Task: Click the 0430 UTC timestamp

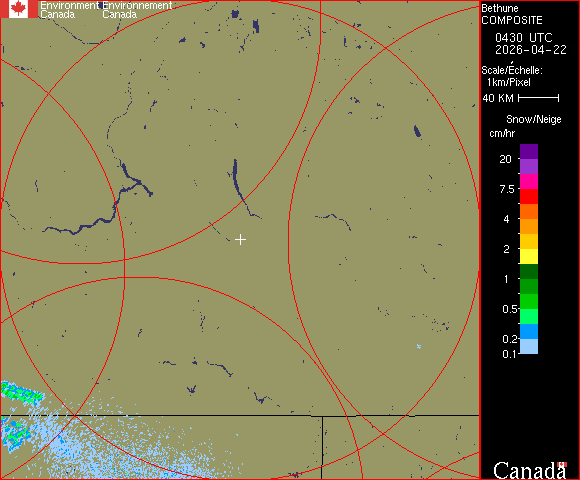Action: tap(523, 38)
